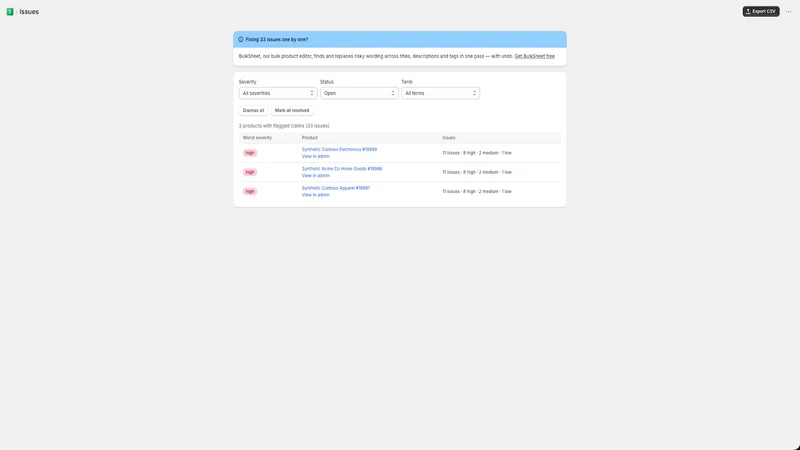The image size is (800, 450).
Task: Follow the Get BulkSheet free link
Action: point(534,56)
